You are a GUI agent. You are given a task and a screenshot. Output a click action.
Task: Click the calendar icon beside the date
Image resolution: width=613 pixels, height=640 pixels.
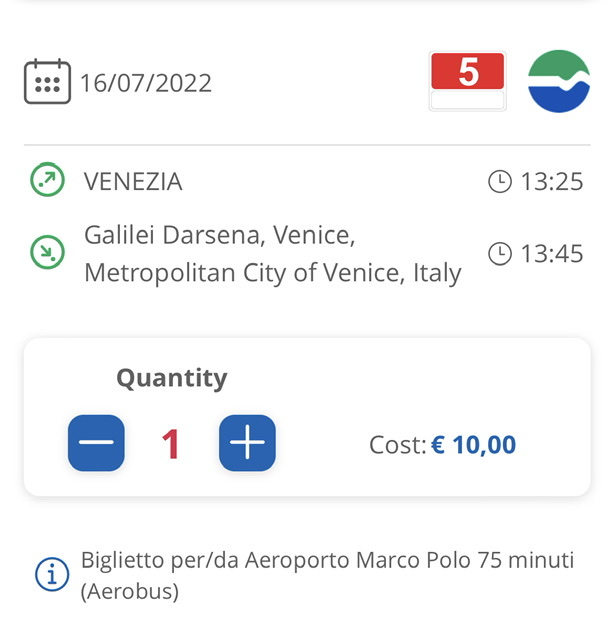(47, 81)
